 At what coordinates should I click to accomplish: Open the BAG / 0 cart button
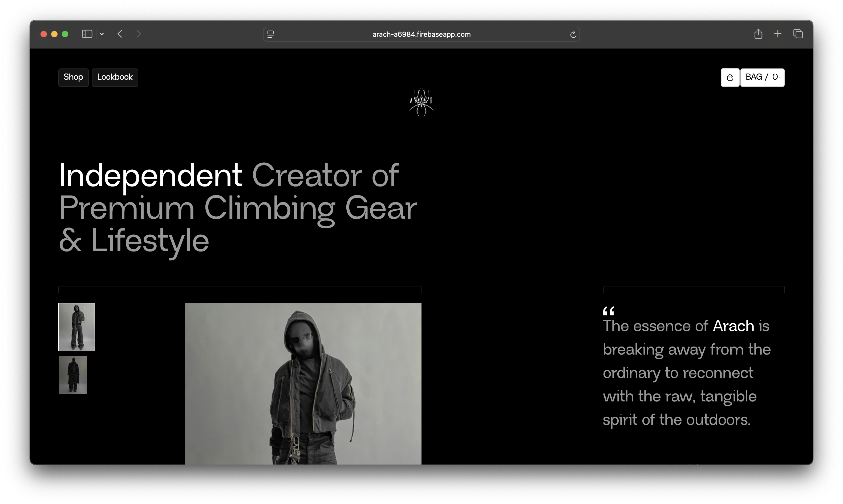point(762,78)
